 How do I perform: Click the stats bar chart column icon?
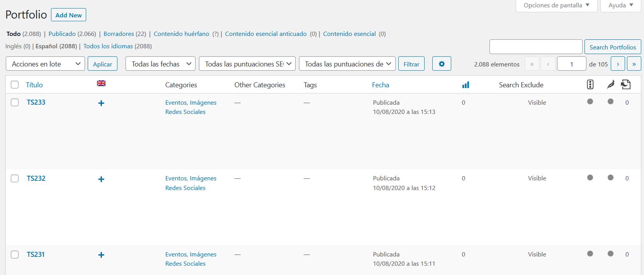[x=466, y=85]
